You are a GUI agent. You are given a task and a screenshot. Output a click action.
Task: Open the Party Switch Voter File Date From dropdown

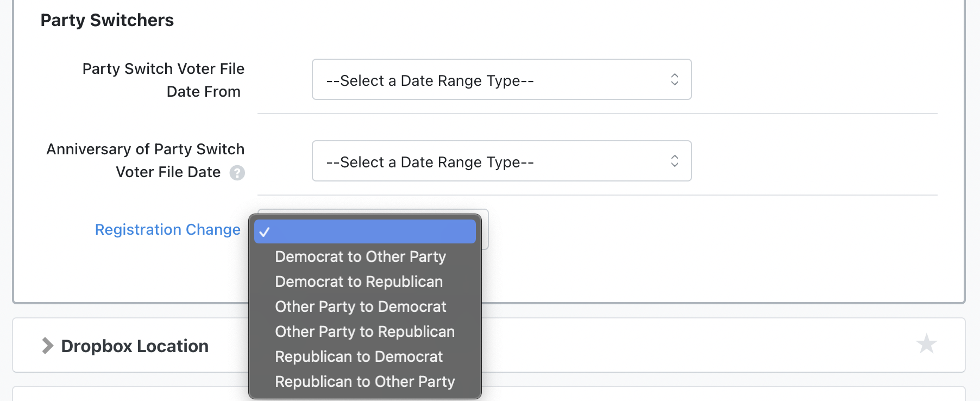[x=501, y=80]
